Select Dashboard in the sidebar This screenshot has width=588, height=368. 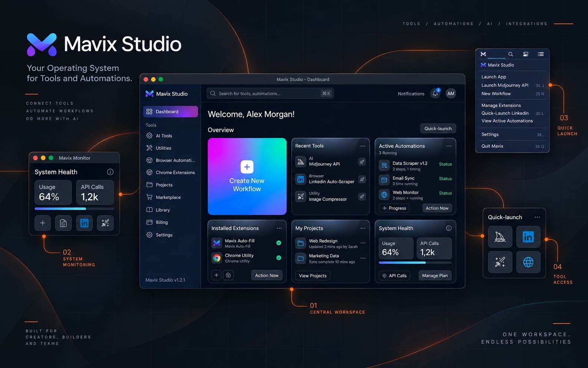point(171,112)
